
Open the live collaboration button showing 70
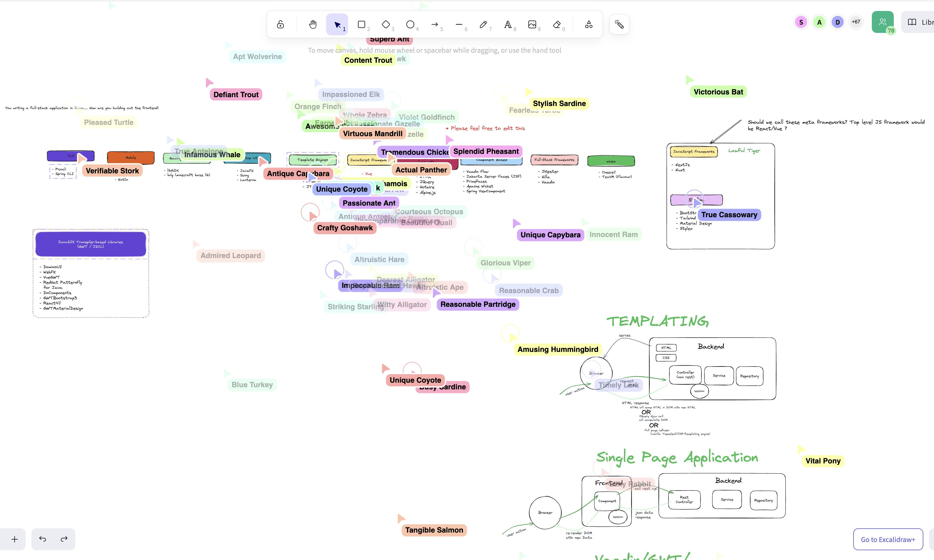(x=883, y=22)
